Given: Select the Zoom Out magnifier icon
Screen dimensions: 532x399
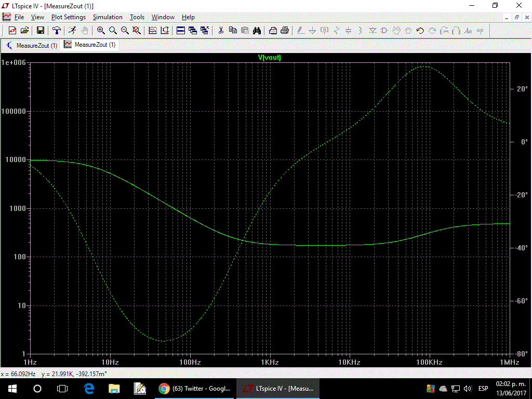Looking at the screenshot, I should coord(125,31).
